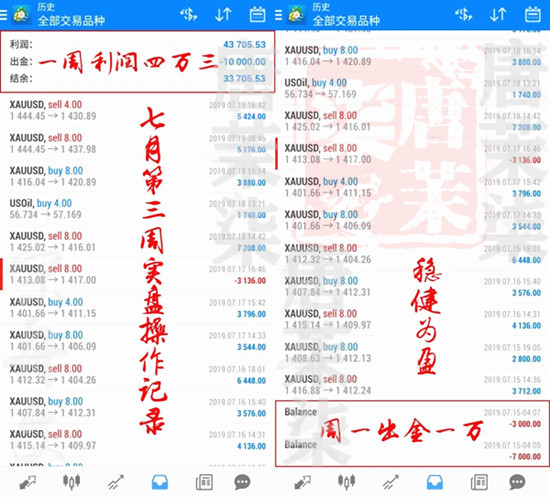Open the XAUUSD sell 4.00 trade with 5 424.00 profit
Screen dimensions: 550x497
[x=138, y=110]
